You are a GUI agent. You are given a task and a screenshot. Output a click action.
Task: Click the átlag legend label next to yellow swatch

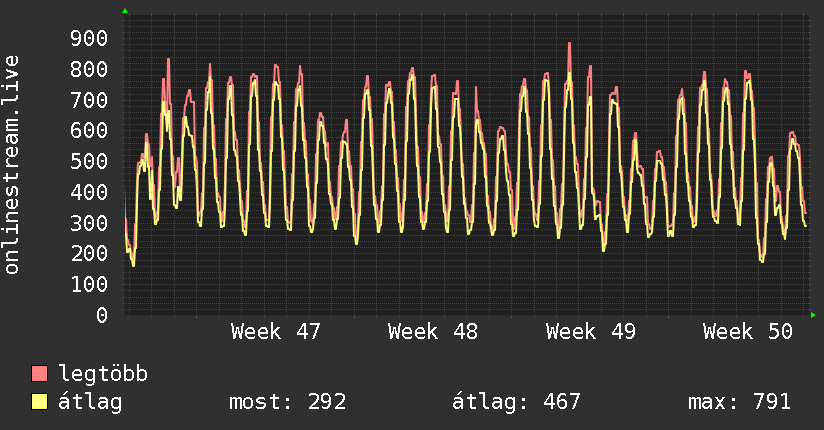(x=90, y=402)
